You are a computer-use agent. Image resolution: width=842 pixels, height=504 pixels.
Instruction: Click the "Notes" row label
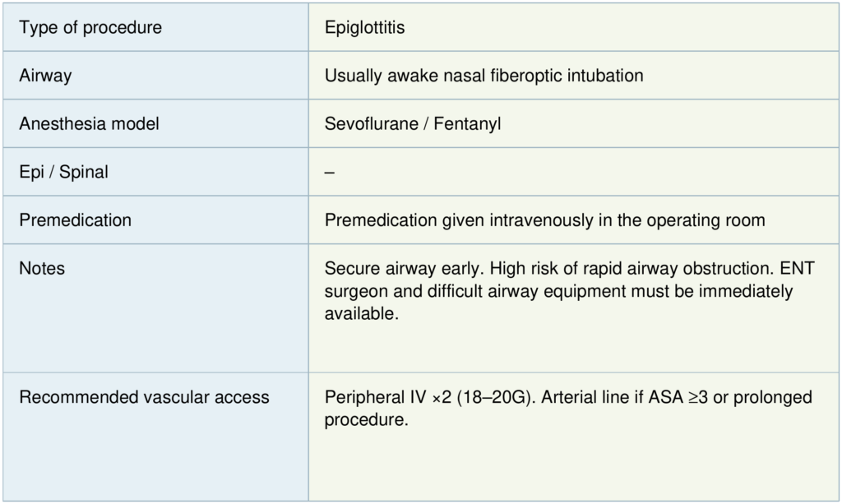[x=42, y=269]
